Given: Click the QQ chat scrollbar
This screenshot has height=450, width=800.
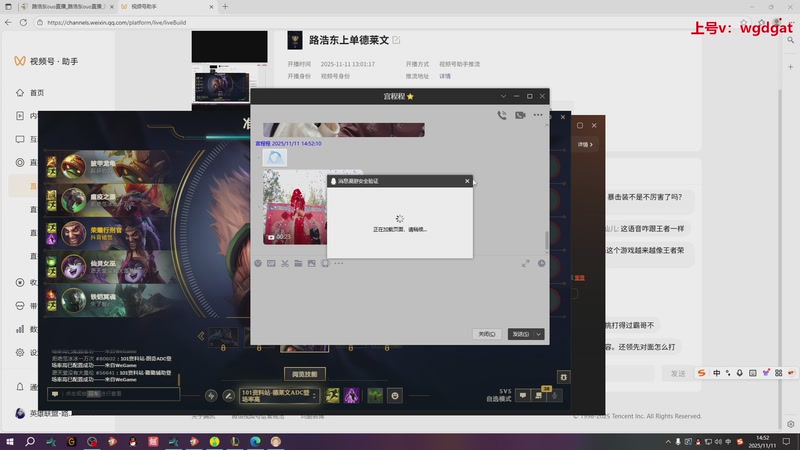Looking at the screenshot, I should 546,240.
